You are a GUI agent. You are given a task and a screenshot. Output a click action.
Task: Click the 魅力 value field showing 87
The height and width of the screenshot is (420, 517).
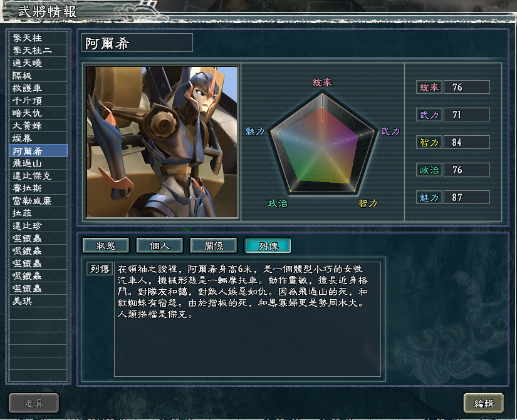coord(466,198)
